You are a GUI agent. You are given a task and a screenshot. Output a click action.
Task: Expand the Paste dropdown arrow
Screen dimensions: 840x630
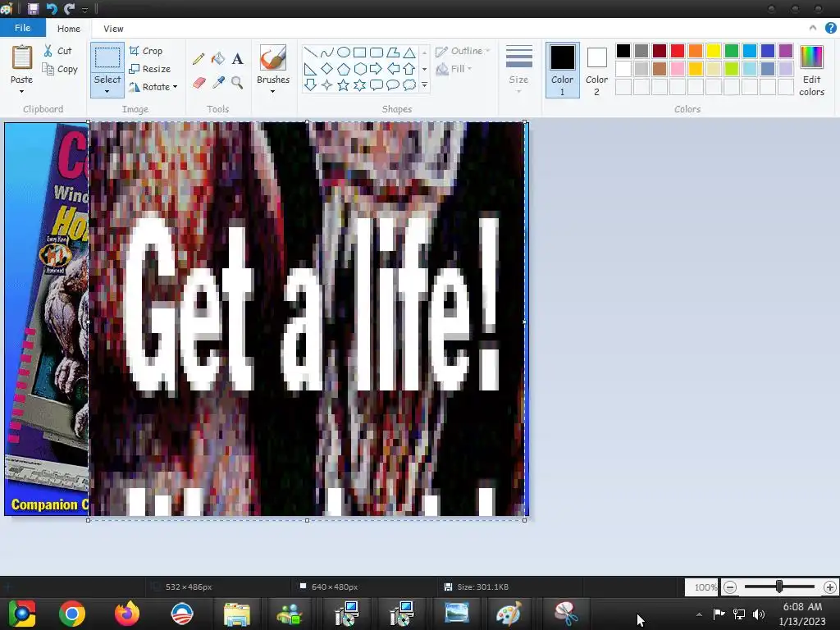[21, 92]
